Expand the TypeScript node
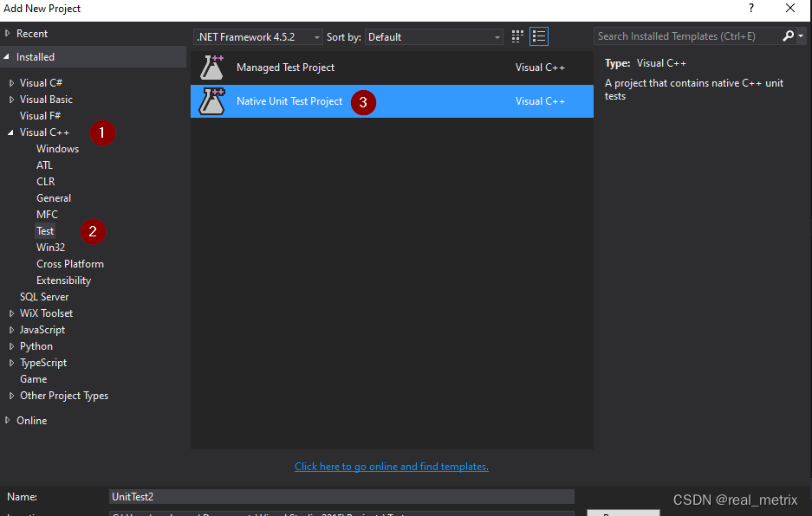This screenshot has height=516, width=812. point(11,363)
